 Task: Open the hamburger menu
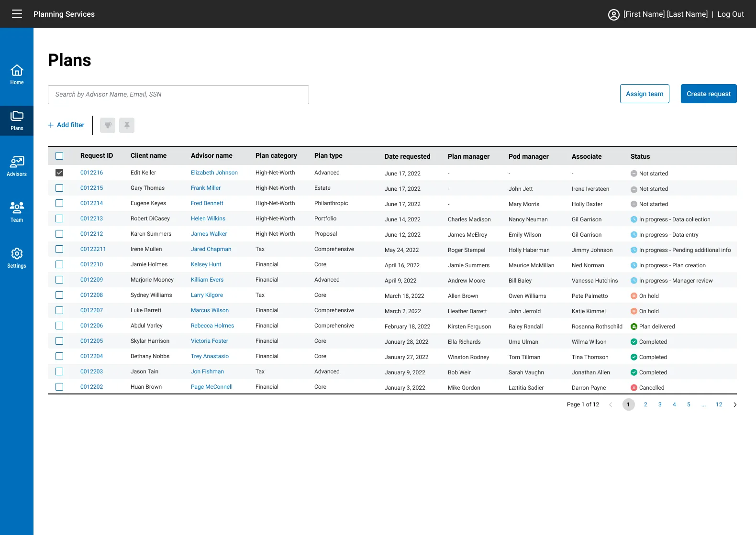point(17,14)
